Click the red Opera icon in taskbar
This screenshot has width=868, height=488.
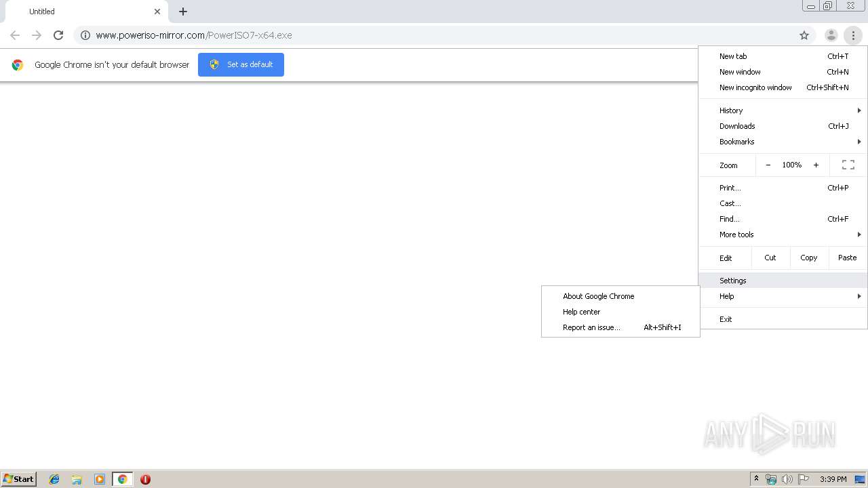click(x=145, y=479)
